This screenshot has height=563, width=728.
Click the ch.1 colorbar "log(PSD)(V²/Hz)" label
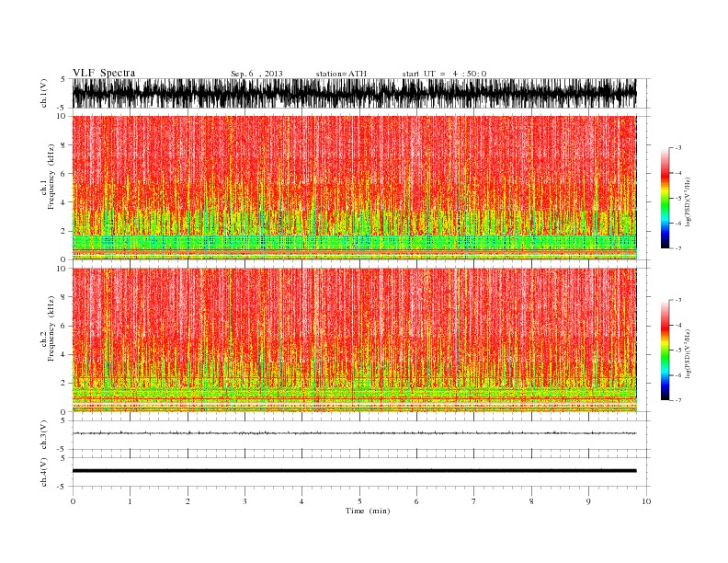[x=688, y=202]
